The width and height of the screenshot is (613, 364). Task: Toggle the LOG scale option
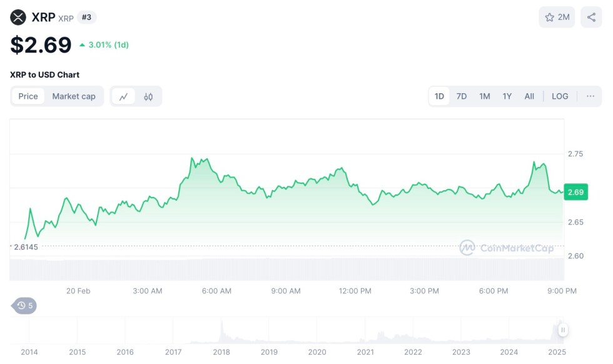click(x=560, y=96)
